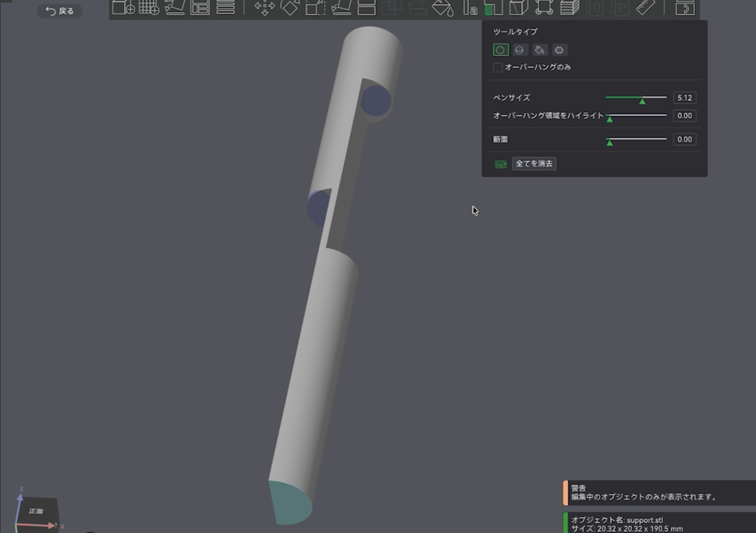The image size is (756, 533).
Task: Open the color painting bucket tool
Action: (443, 7)
